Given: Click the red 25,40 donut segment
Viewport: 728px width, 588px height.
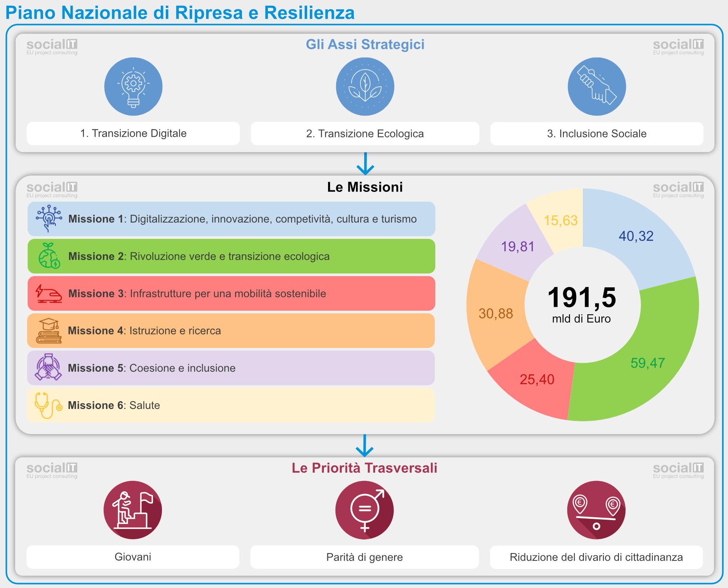Looking at the screenshot, I should click(x=537, y=379).
